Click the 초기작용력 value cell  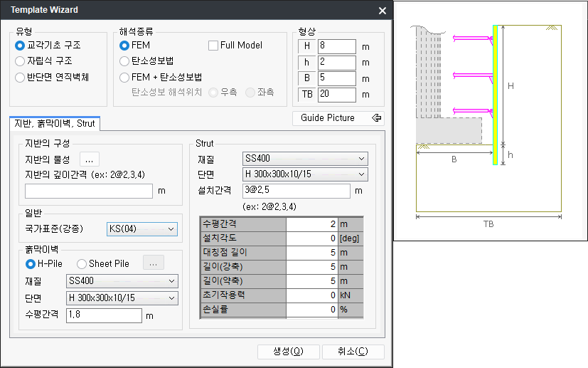coord(311,295)
